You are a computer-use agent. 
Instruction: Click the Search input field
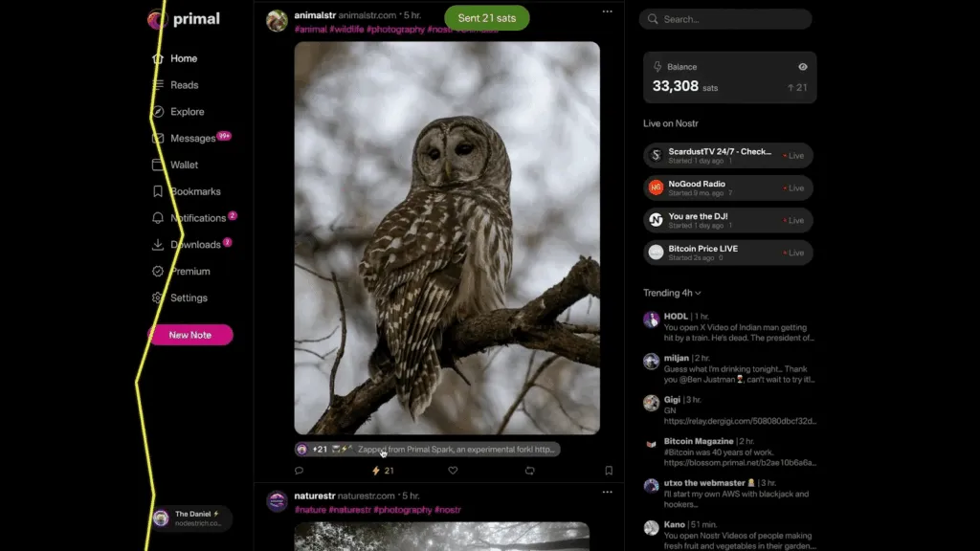727,19
